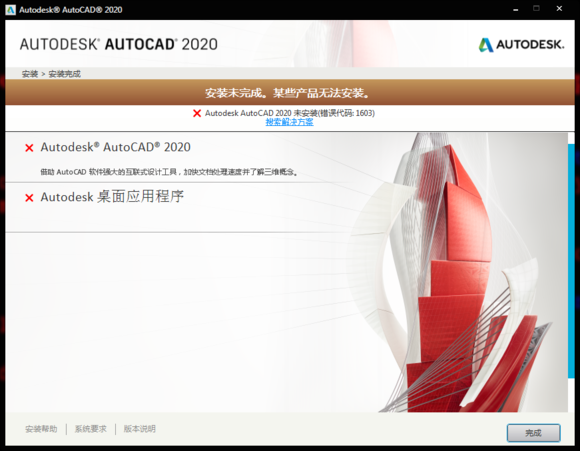Select the 安装完成 breadcrumb item

(x=64, y=74)
